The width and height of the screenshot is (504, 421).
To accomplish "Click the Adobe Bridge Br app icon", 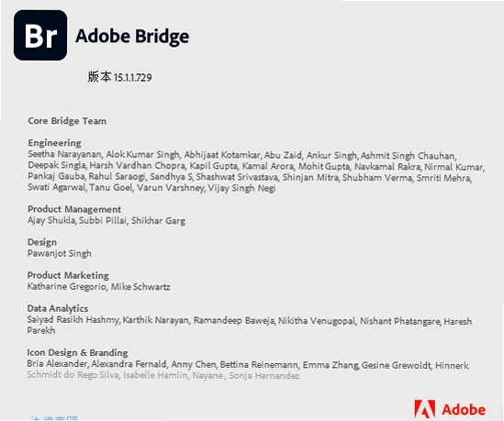I will [40, 35].
